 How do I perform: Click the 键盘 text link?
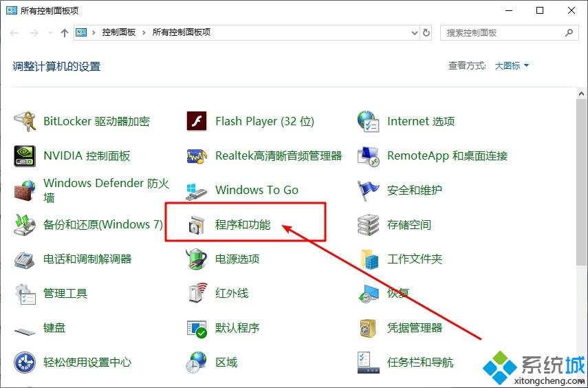[x=54, y=328]
